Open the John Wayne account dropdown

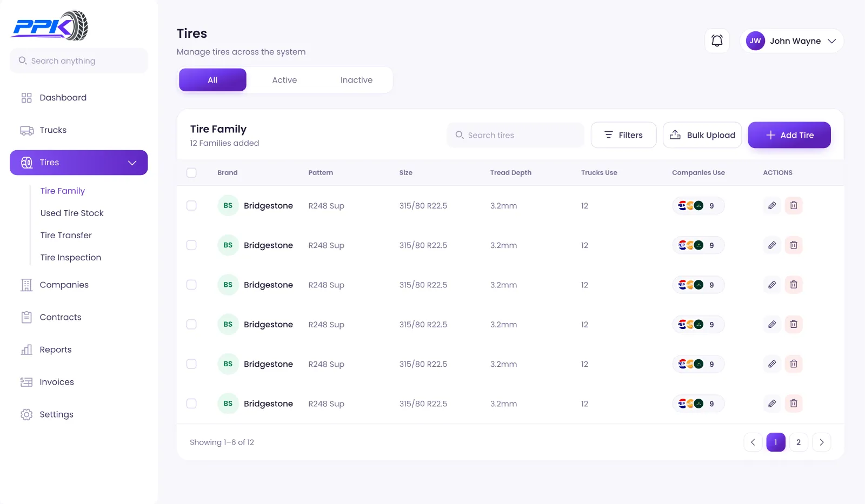[x=791, y=41]
